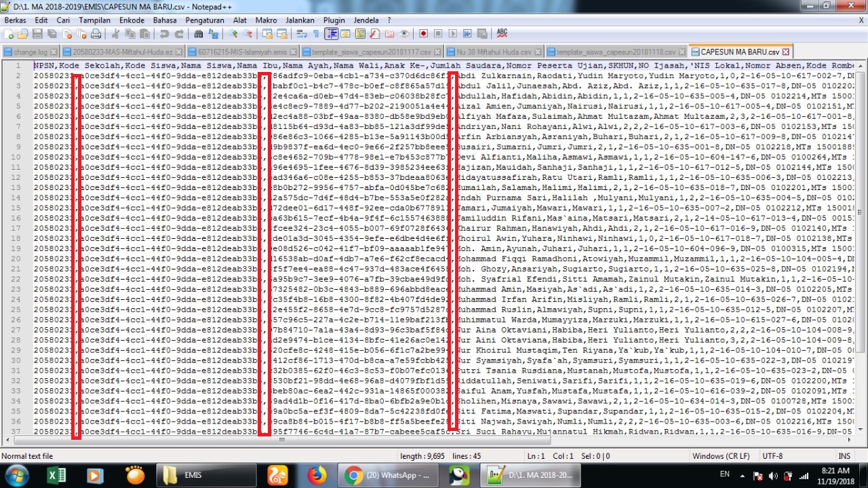Screen dimensions: 868x488
Task: Open the Folder as Workspace icon
Action: (389, 34)
